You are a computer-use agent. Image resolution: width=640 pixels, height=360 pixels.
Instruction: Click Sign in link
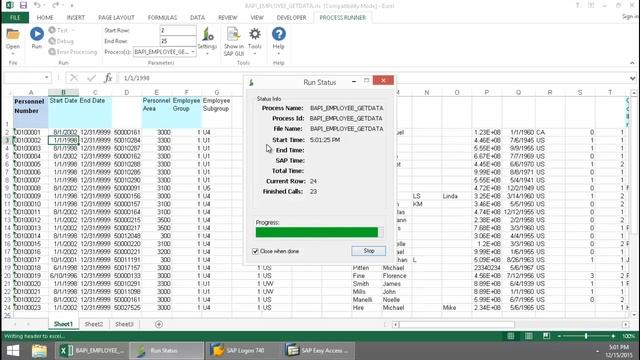tap(630, 16)
